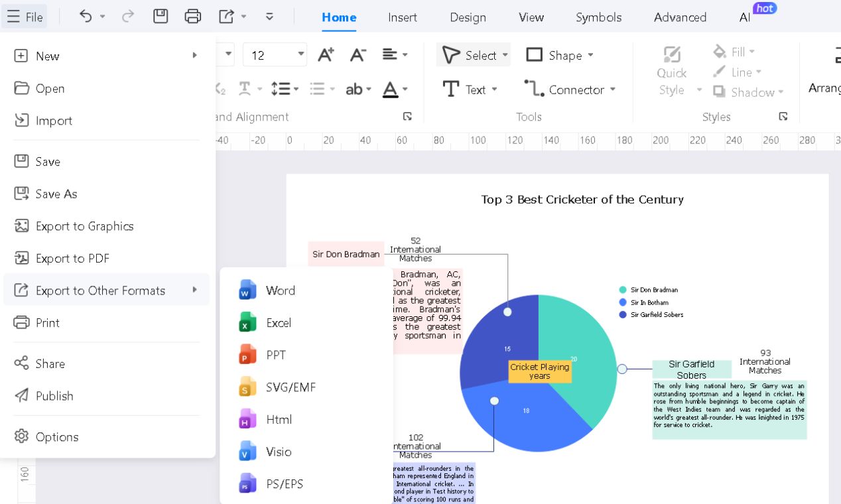The image size is (841, 504).
Task: Click the Save floppy disk icon in toolbar
Action: pos(161,17)
